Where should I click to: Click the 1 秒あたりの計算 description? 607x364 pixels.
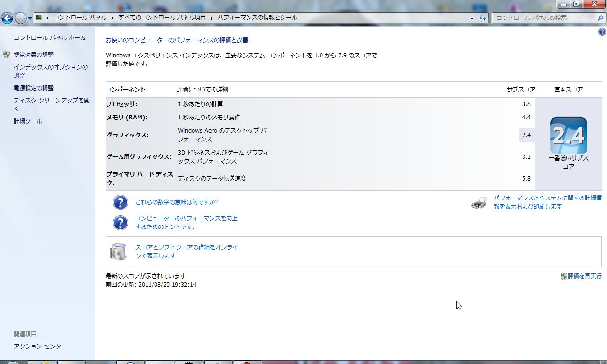pyautogui.click(x=200, y=104)
